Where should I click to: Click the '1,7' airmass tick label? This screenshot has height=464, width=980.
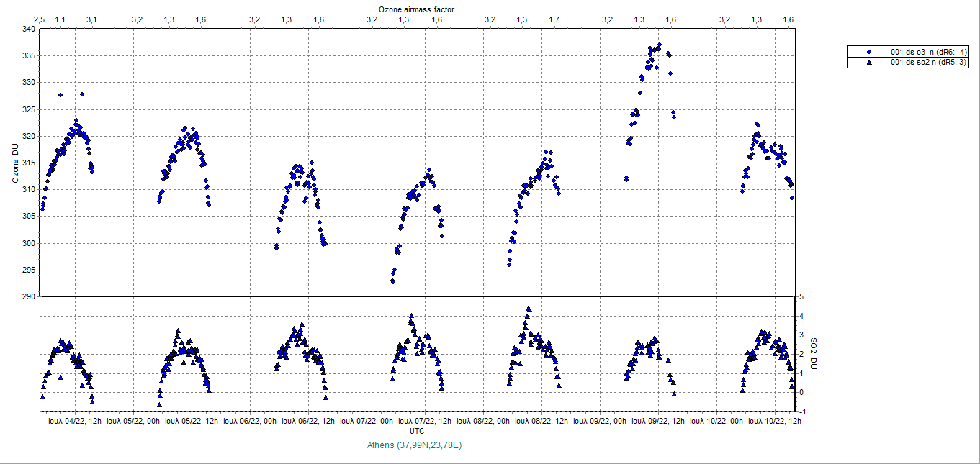coord(554,19)
